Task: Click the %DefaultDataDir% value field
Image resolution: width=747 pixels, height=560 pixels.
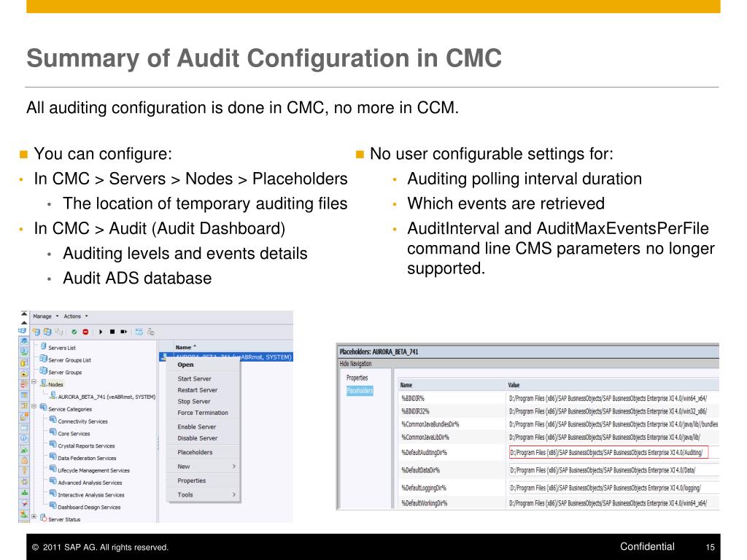Action: click(x=614, y=470)
